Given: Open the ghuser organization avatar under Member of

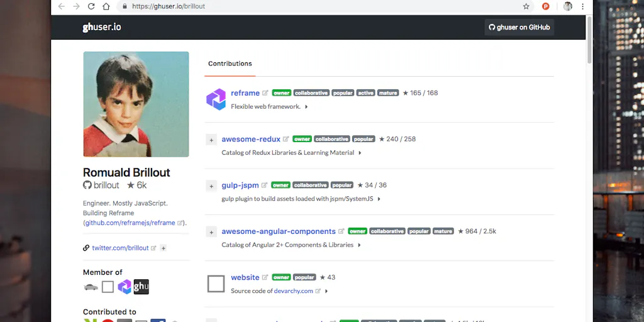Looking at the screenshot, I should (x=142, y=287).
